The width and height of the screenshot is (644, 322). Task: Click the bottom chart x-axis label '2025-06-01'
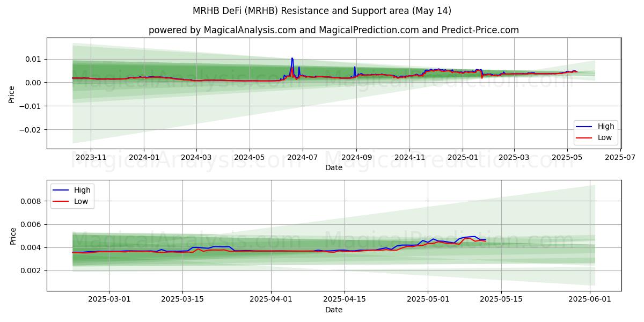590,300
